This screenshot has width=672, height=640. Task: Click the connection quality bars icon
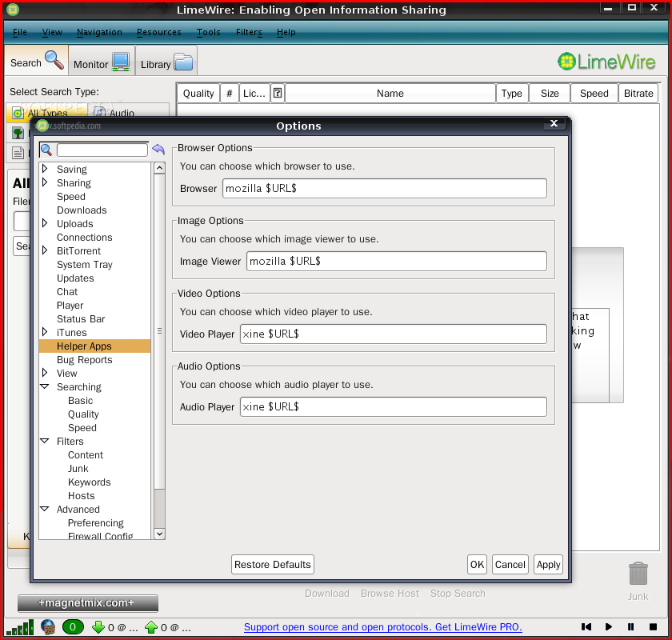[x=20, y=627]
